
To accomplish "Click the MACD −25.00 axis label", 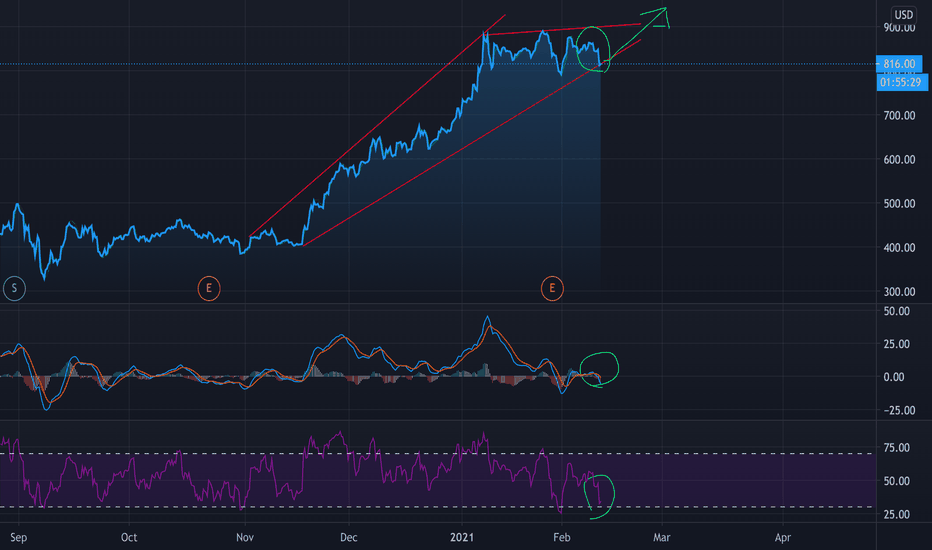I will pyautogui.click(x=899, y=410).
